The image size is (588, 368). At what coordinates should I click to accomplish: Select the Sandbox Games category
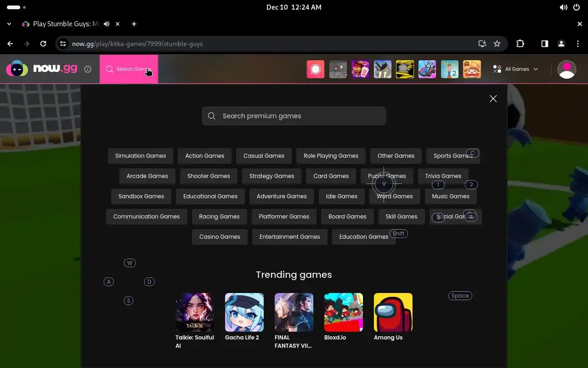pyautogui.click(x=141, y=196)
